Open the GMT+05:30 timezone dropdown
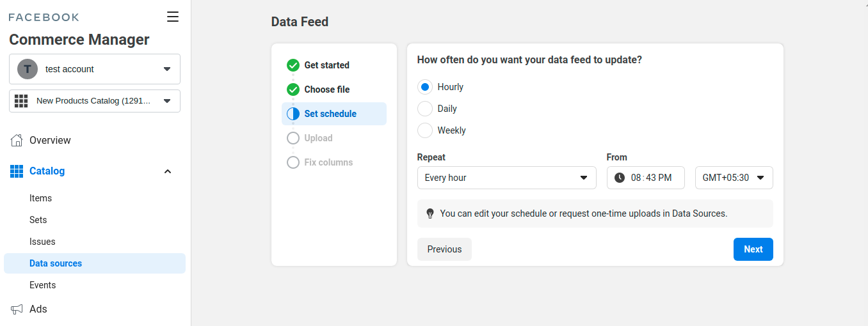 [734, 178]
